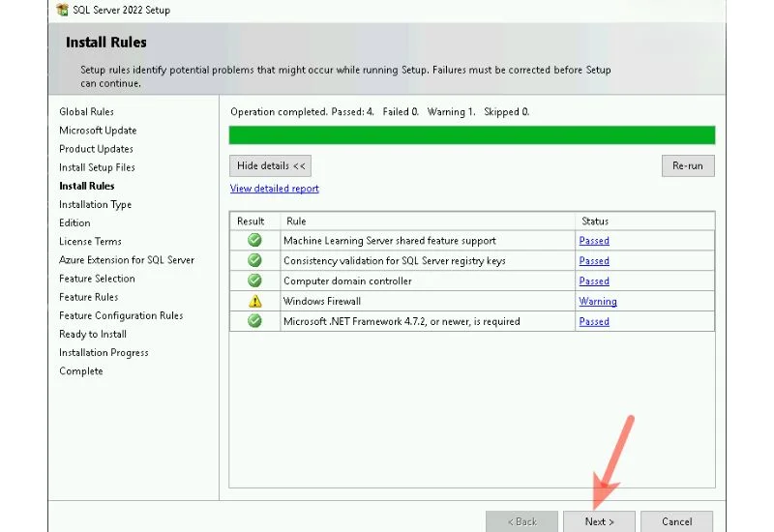Cancel the SQL Server setup
Viewport: 774px width, 532px height.
click(x=676, y=521)
